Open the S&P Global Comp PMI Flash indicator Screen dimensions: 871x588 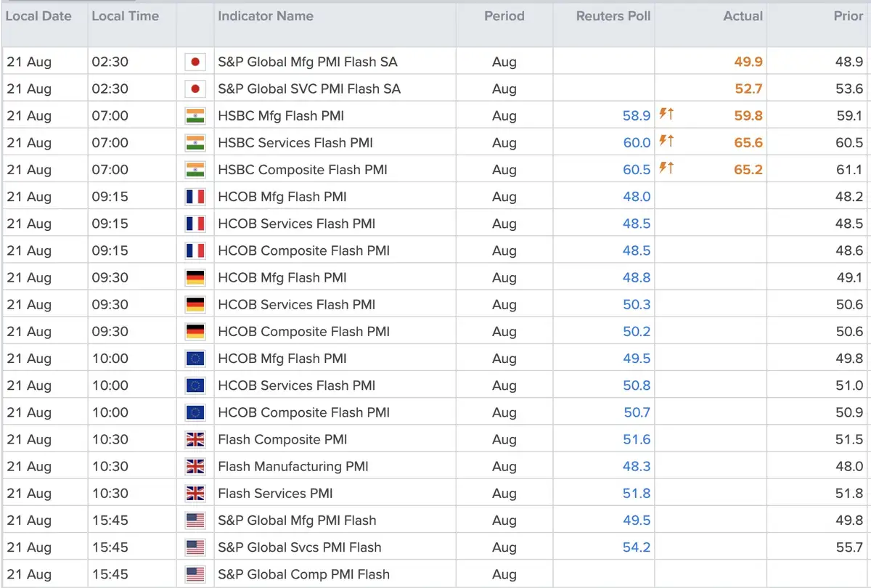(303, 573)
